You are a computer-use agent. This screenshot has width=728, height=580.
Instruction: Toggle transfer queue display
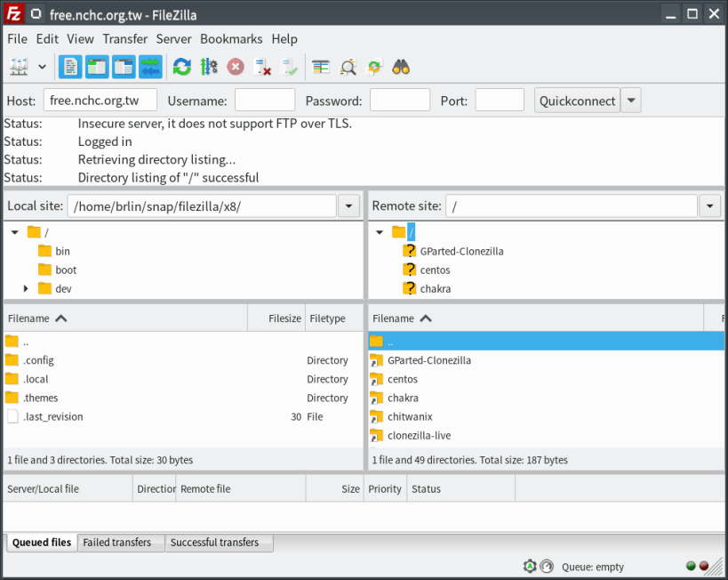(x=150, y=67)
